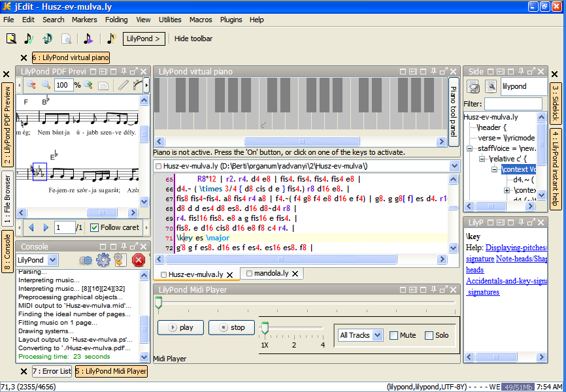Click the purple play-note icon in the toolbar
Viewport: 566px width, 392px height.
point(88,39)
